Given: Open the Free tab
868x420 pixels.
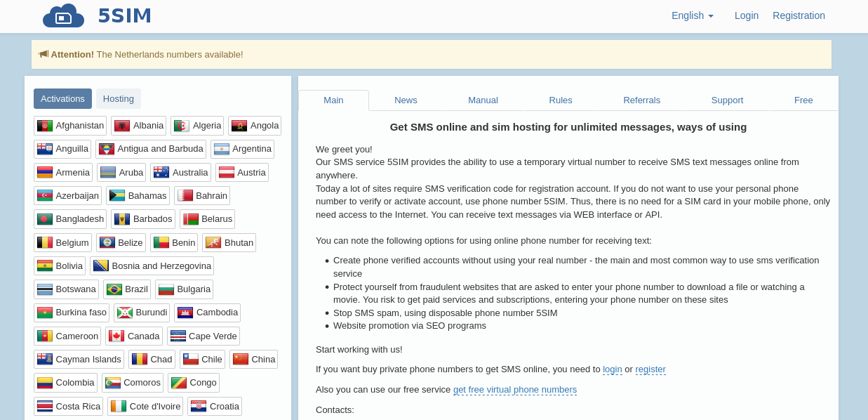Looking at the screenshot, I should 803,100.
